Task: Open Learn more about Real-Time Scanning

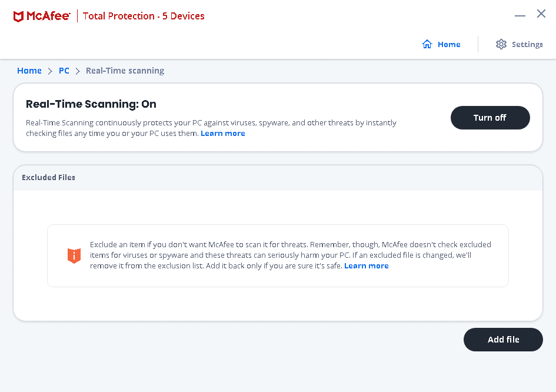Action: click(x=222, y=133)
